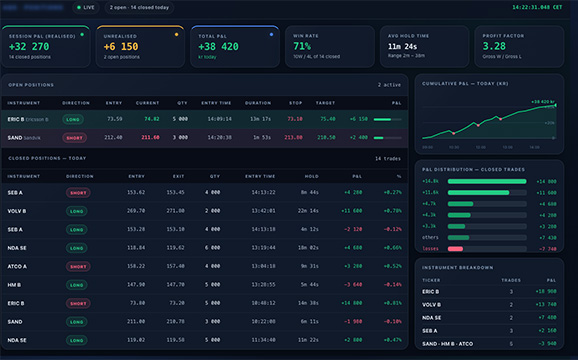This screenshot has width=578, height=360.
Task: Click the -2 120 P&L in the SEB A long row
Action: pos(353,229)
